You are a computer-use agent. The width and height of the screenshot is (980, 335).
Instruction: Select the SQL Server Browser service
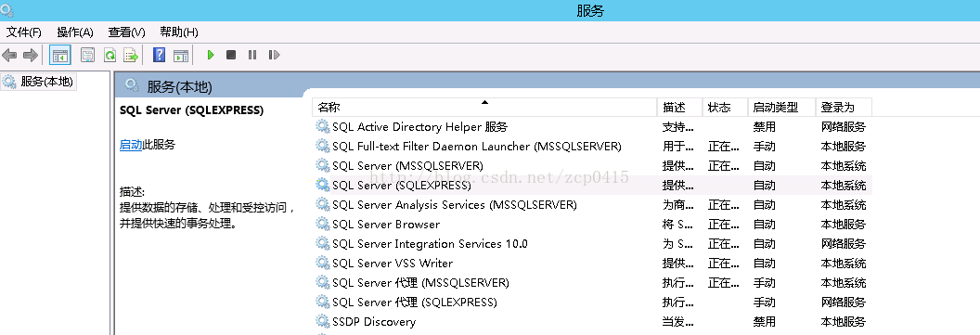pos(591,224)
